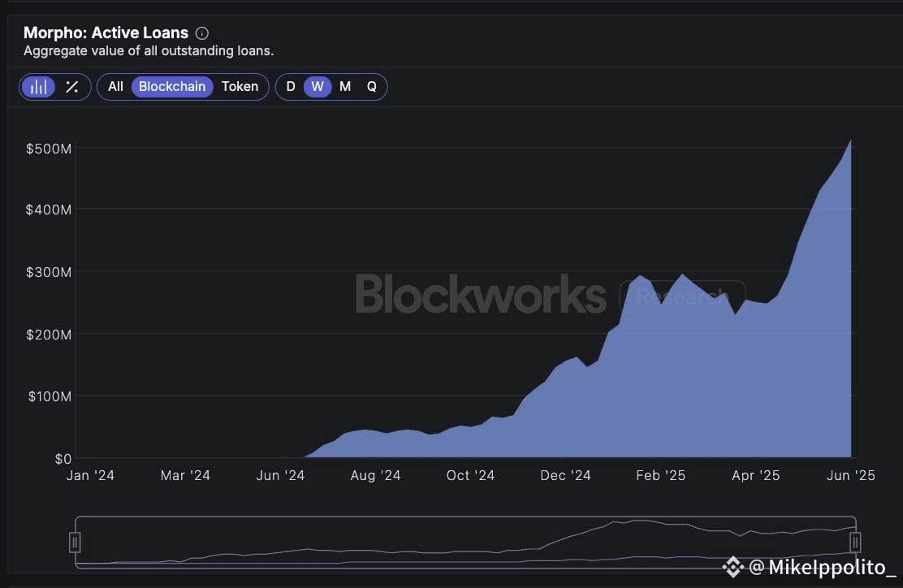Image resolution: width=903 pixels, height=588 pixels.
Task: Click the Aug '24 x-axis label
Action: 375,476
